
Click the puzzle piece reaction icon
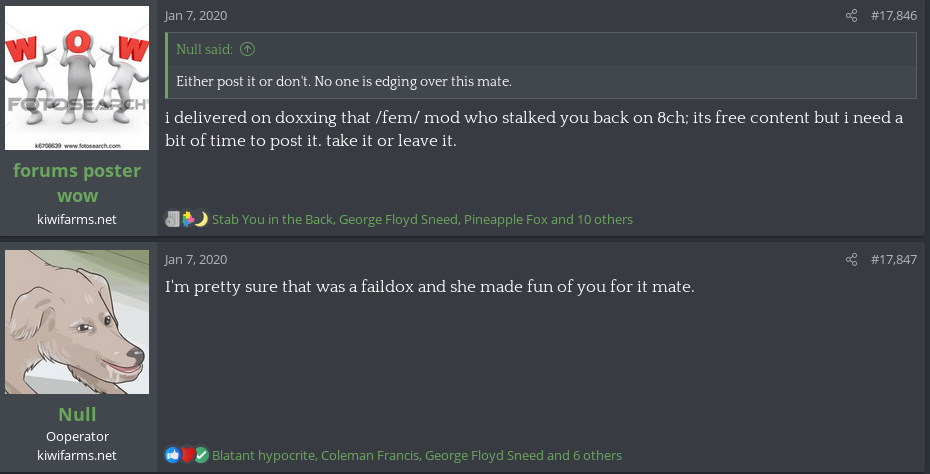click(x=187, y=219)
